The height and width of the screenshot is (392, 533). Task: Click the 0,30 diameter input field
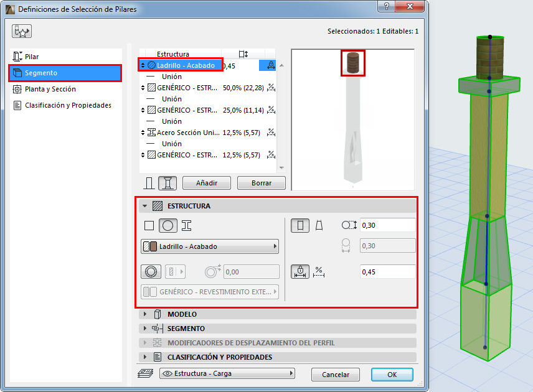click(387, 224)
